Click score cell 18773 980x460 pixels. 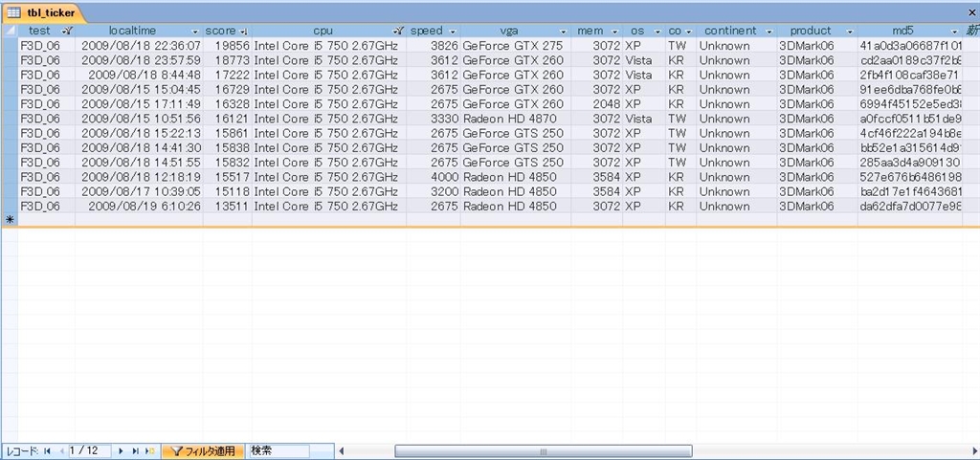click(228, 60)
